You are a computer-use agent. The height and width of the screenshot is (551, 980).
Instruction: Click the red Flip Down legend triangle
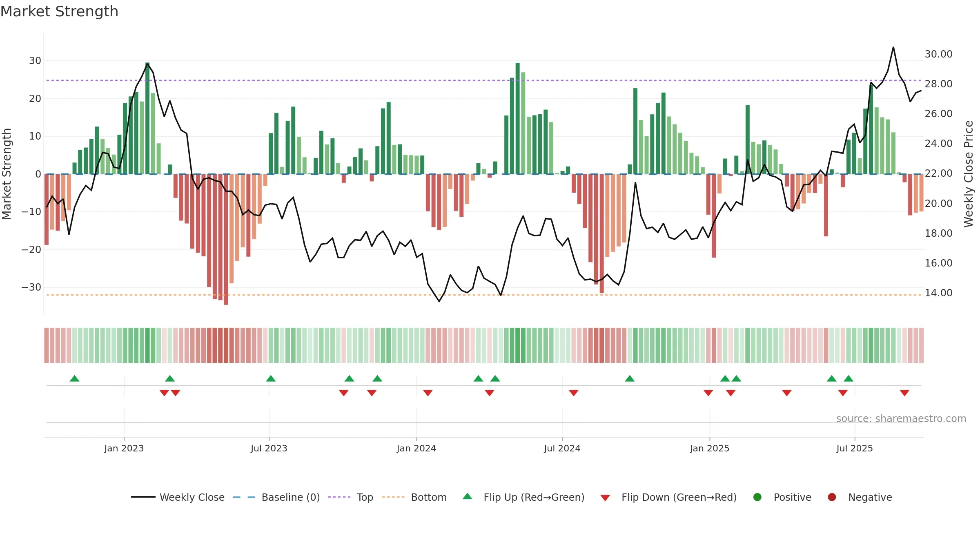coord(605,498)
